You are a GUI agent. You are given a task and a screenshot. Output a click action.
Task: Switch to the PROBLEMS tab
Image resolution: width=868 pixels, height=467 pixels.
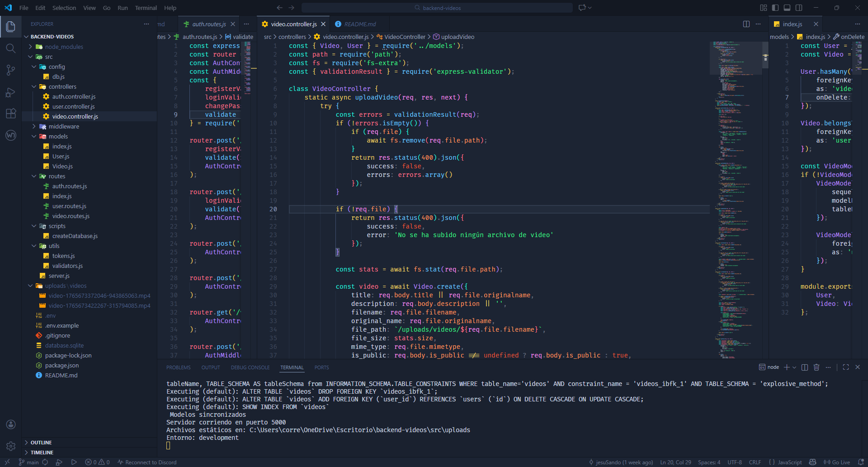point(178,367)
